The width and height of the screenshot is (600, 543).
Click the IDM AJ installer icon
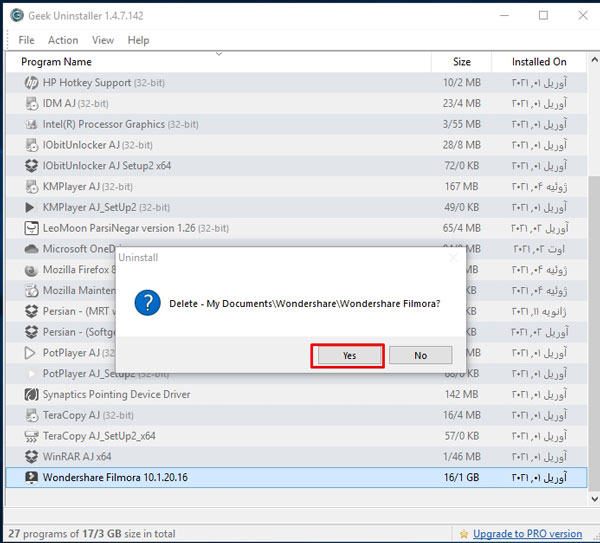pyautogui.click(x=31, y=103)
